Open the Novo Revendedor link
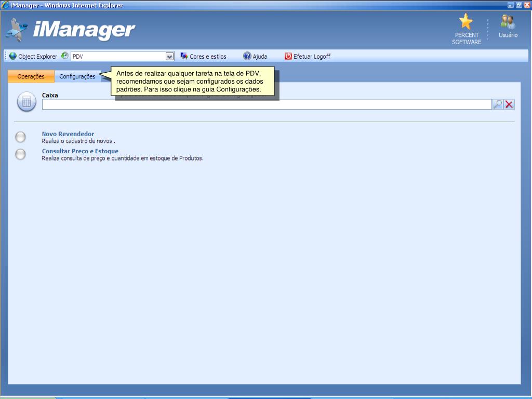Viewport: 532px width, 399px height. [x=68, y=134]
